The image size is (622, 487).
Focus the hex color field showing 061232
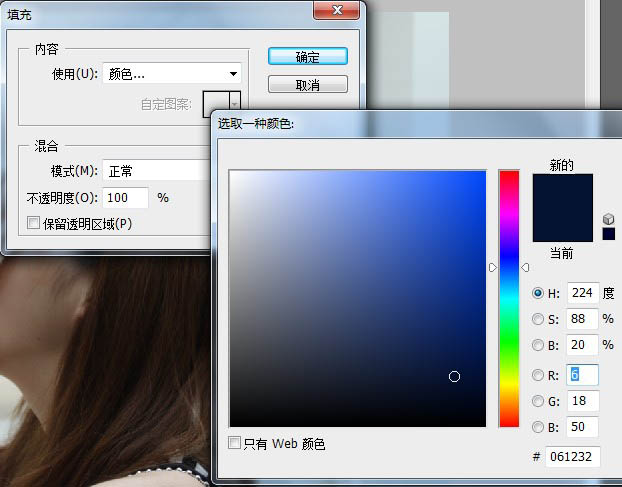point(572,456)
